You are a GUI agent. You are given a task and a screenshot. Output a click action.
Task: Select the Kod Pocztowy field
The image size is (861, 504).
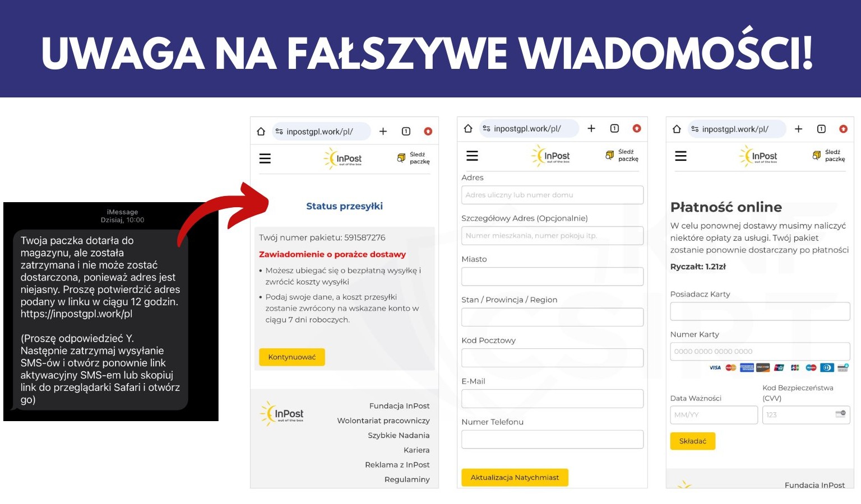(x=552, y=358)
